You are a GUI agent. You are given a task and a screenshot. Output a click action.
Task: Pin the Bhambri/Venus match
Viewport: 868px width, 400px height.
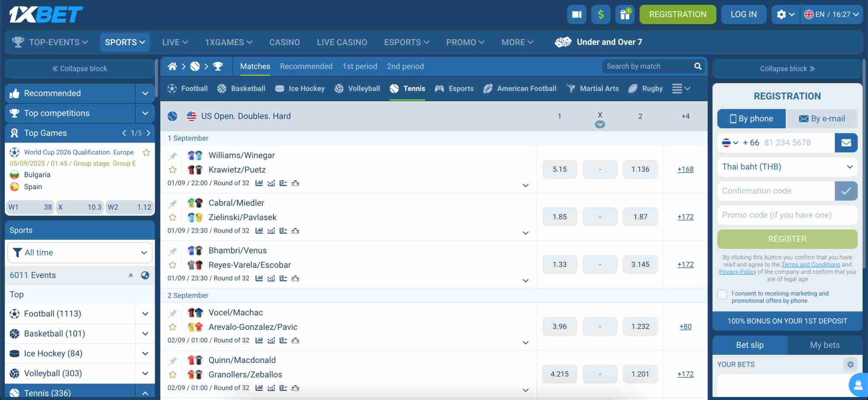click(x=173, y=251)
